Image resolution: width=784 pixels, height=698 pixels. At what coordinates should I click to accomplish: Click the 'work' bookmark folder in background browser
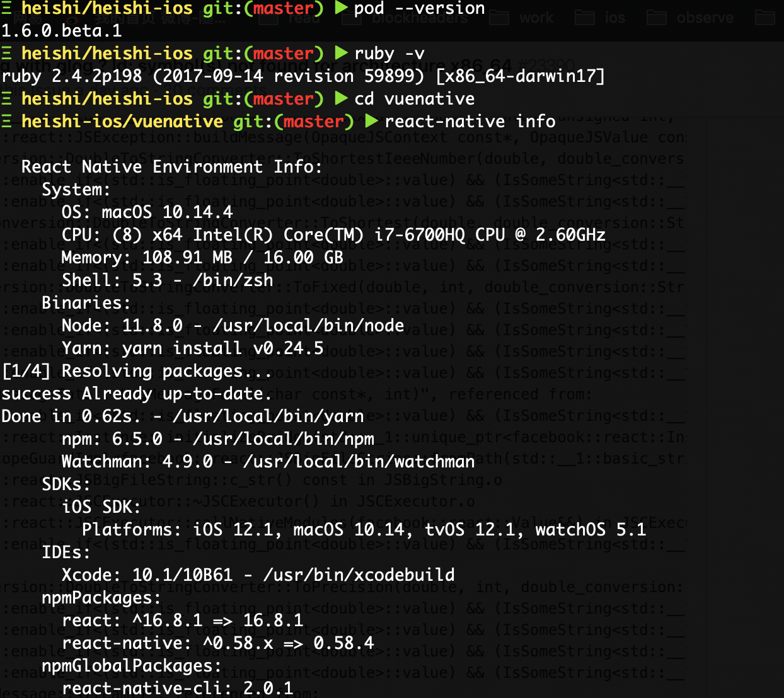pos(522,17)
